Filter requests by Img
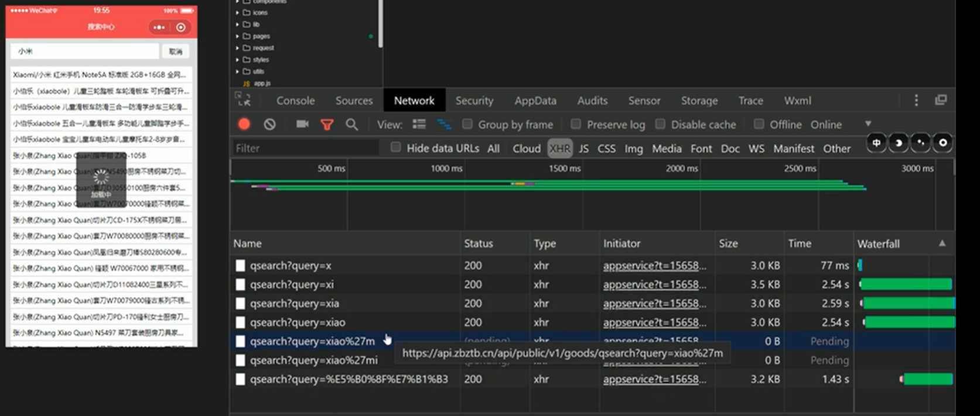This screenshot has width=980, height=416. tap(634, 149)
